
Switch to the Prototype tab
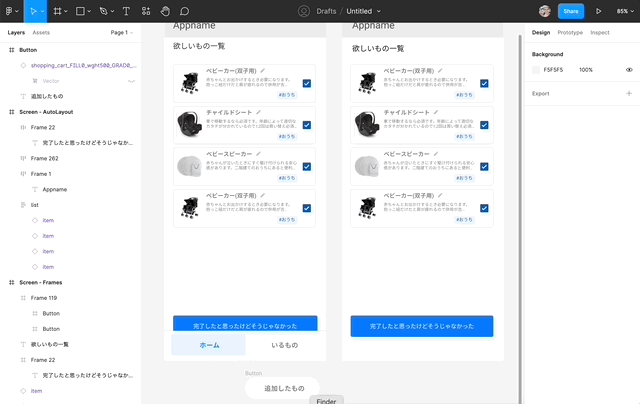pyautogui.click(x=570, y=32)
